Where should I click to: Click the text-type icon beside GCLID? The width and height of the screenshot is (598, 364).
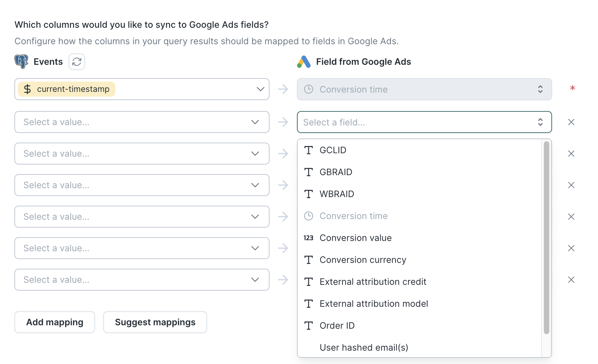point(309,150)
